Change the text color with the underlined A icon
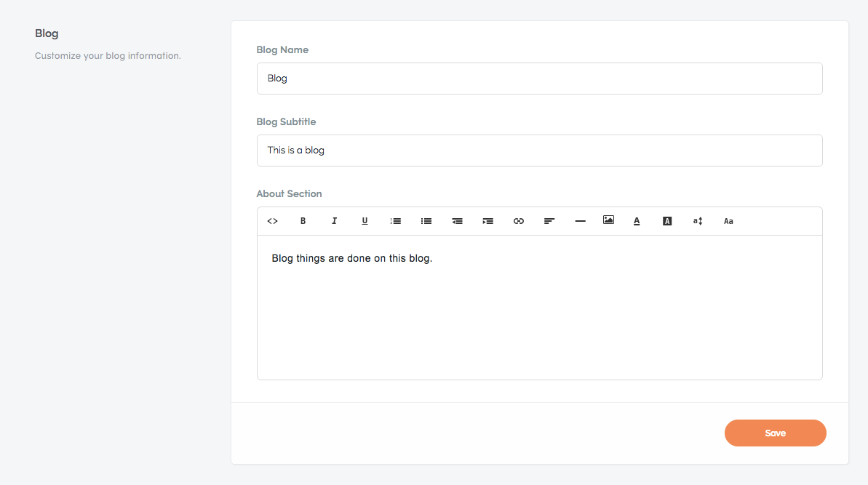The image size is (868, 485). coord(637,221)
